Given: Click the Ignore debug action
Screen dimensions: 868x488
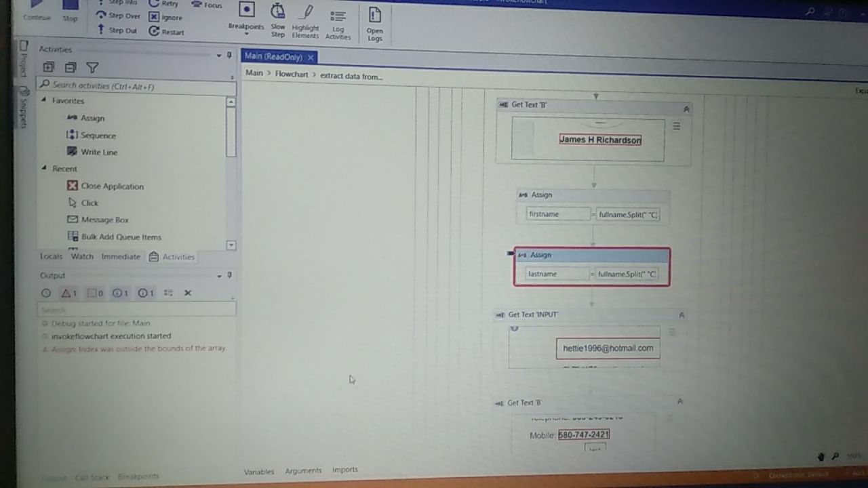Looking at the screenshot, I should click(x=165, y=17).
